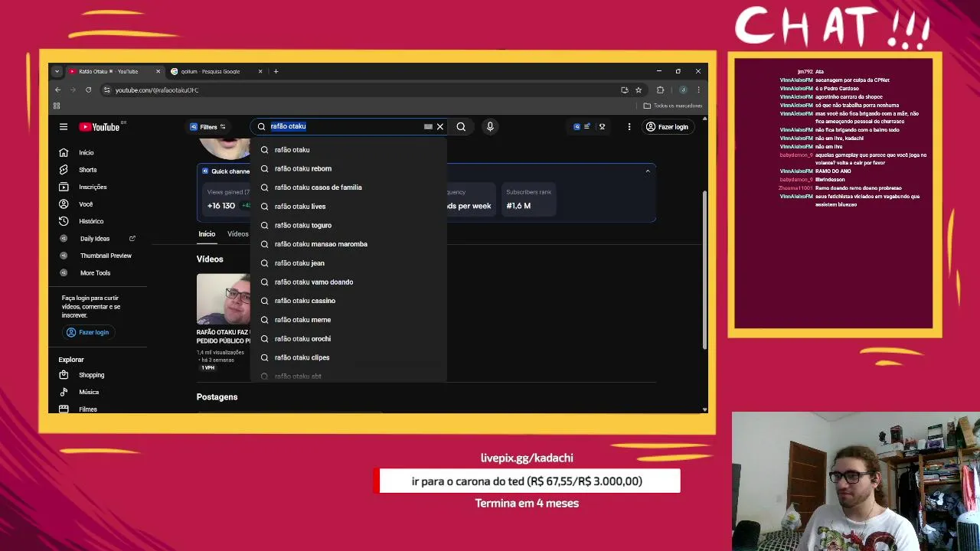Click the YouTube logo
The width and height of the screenshot is (980, 551).
(x=100, y=127)
